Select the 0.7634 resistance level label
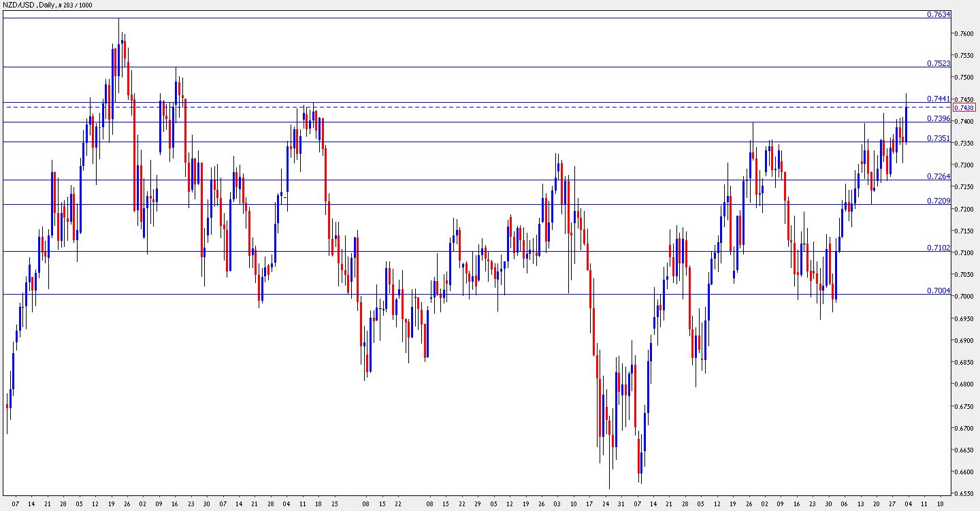This screenshot has height=511, width=980. [x=938, y=14]
